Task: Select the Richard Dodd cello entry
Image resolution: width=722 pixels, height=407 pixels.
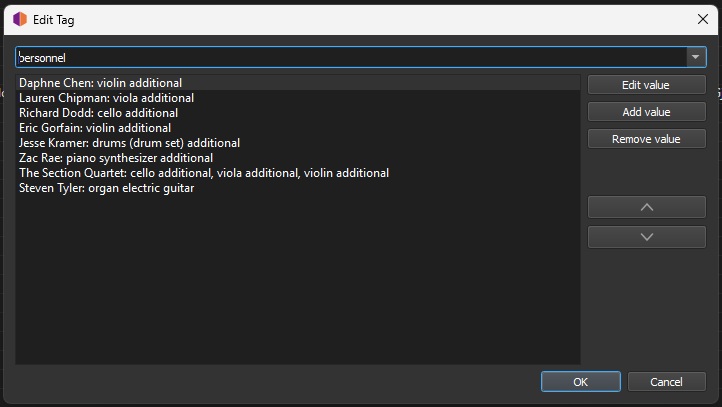Action: [98, 113]
